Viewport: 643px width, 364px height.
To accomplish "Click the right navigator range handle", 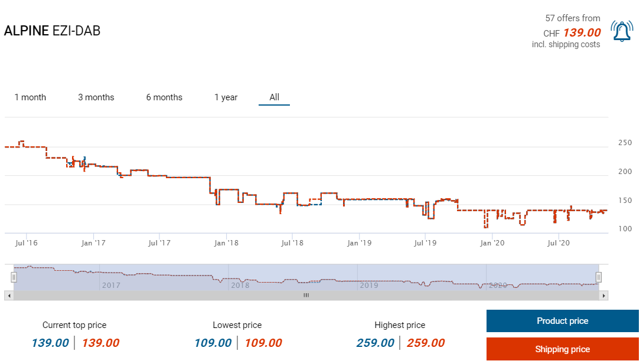I will (598, 277).
